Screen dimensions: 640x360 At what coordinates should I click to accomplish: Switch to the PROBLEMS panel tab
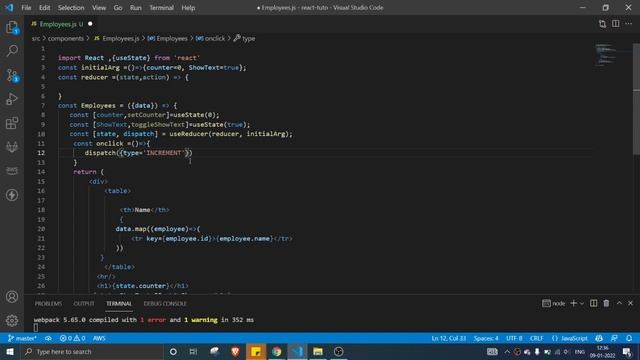tap(48, 303)
